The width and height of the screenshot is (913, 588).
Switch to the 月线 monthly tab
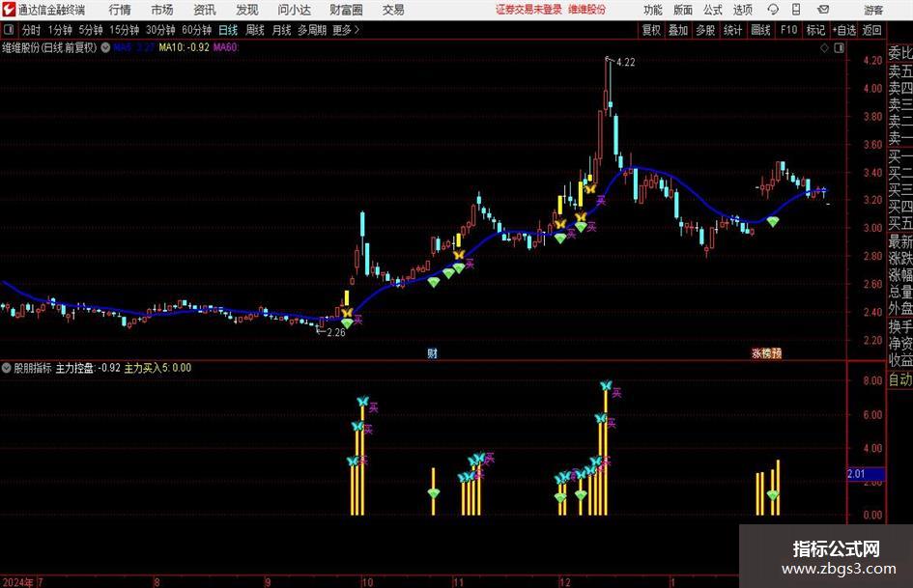(x=281, y=30)
